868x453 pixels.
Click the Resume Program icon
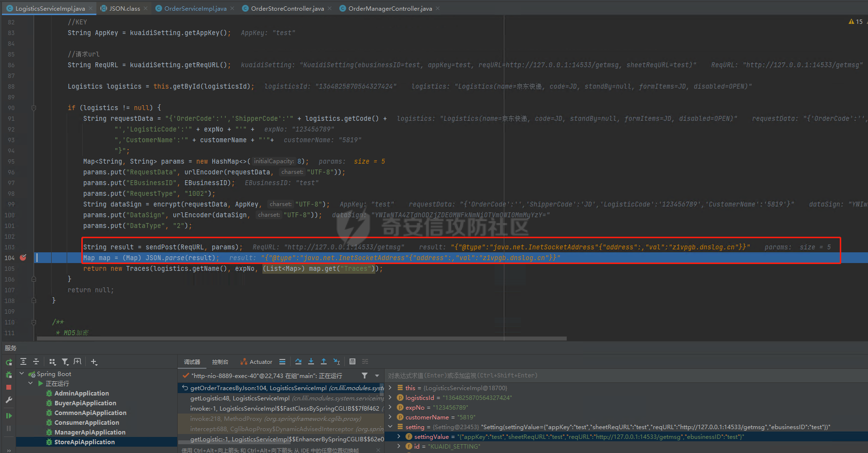point(9,415)
